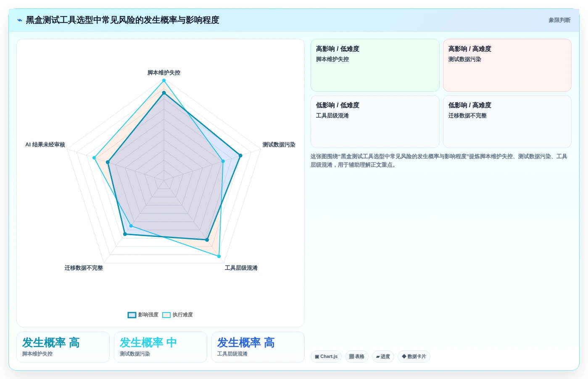The image size is (588, 379).
Task: Click 迁移数据不完整 text in the quadrant card
Action: tap(467, 116)
